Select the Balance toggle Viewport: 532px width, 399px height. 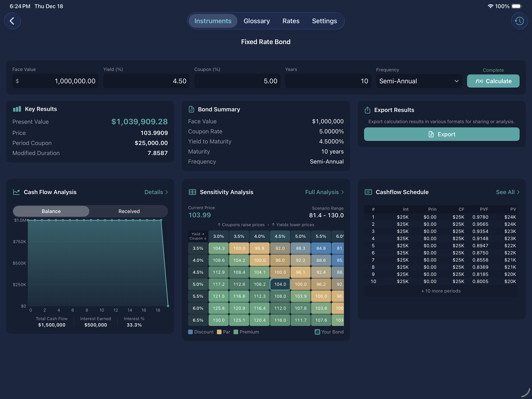point(51,211)
